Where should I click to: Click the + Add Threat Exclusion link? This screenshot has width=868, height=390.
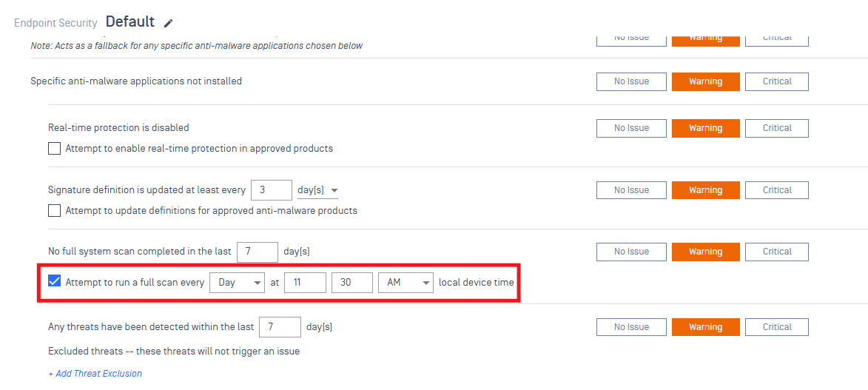pos(95,374)
